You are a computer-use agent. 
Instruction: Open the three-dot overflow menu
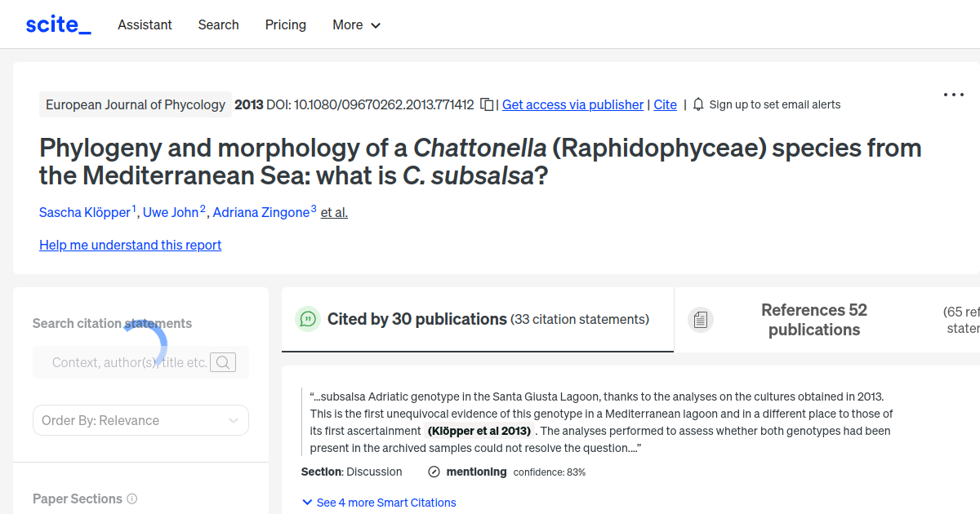click(x=953, y=95)
